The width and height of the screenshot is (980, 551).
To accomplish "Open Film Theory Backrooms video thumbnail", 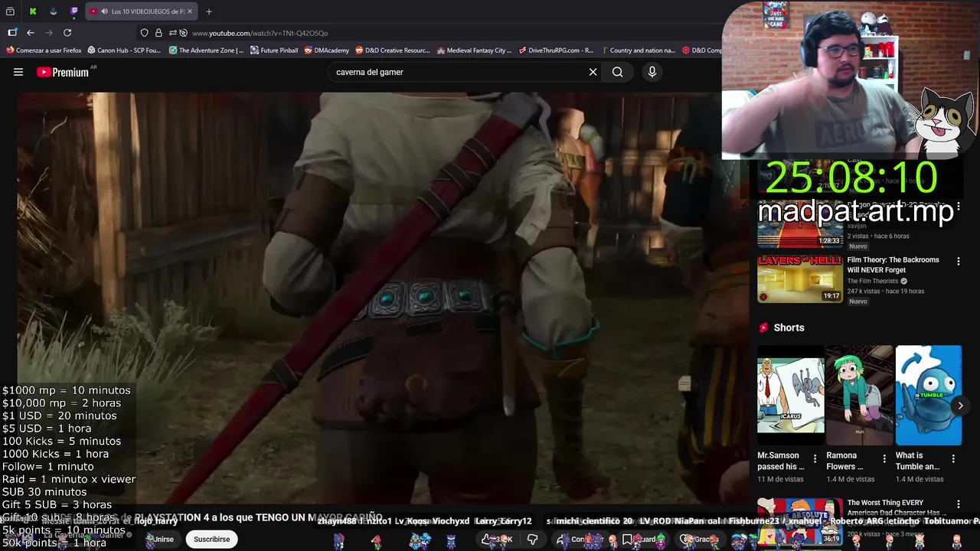I will (x=800, y=279).
